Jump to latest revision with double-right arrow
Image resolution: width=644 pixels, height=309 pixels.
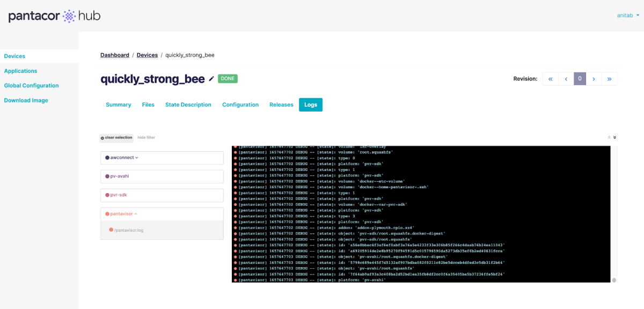coord(609,78)
